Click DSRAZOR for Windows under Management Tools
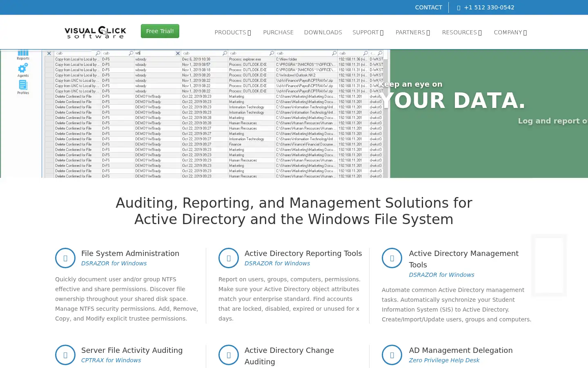 tap(442, 275)
